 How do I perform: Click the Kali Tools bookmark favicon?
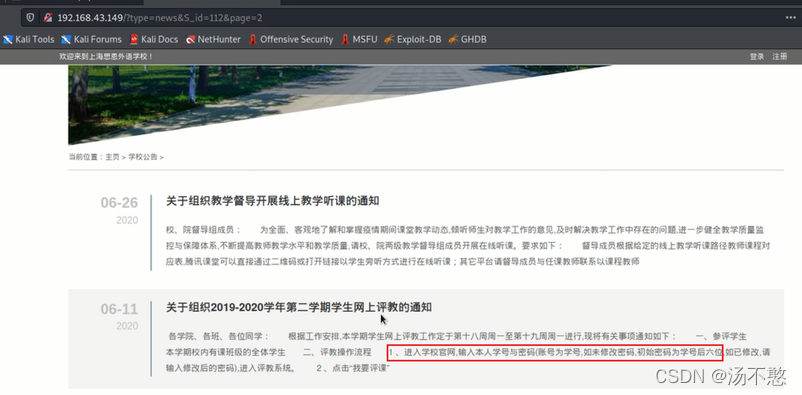(x=8, y=39)
